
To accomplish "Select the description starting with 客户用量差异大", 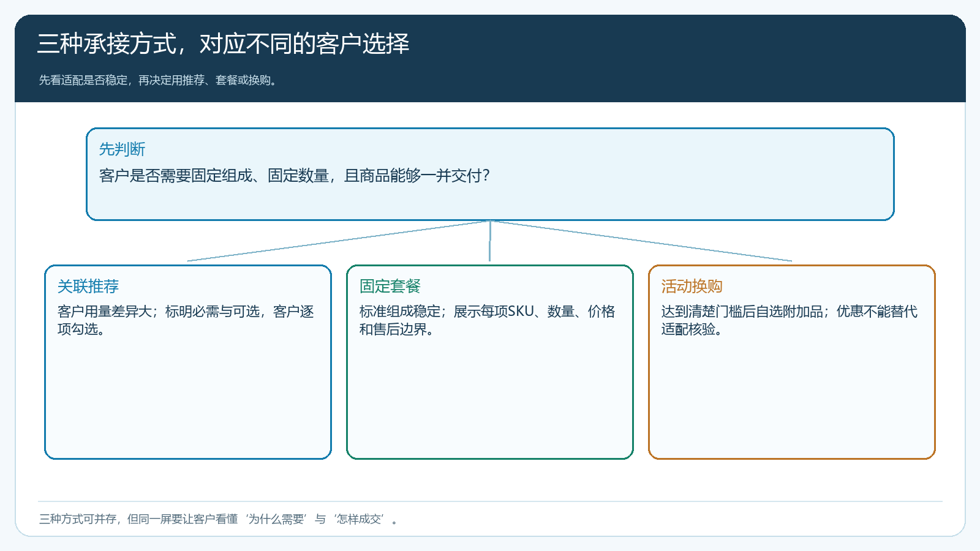I will tap(186, 320).
